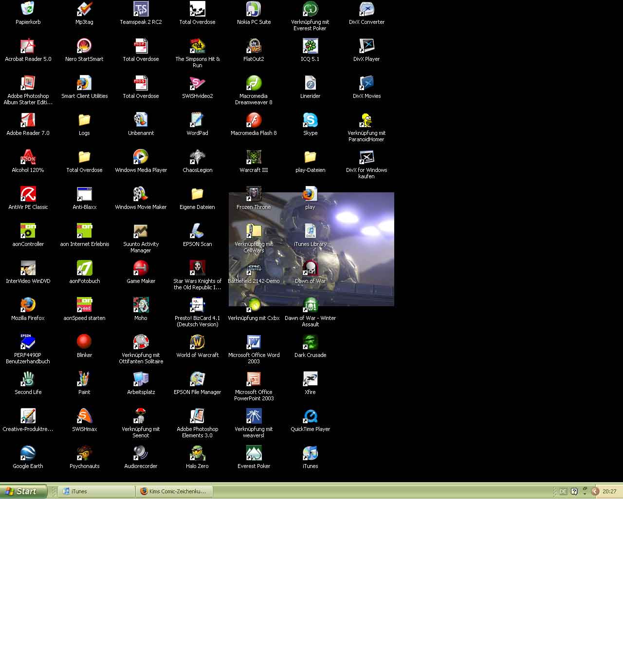The height and width of the screenshot is (672, 623).
Task: Click the taskbar clock showing 20:27
Action: pos(609,491)
